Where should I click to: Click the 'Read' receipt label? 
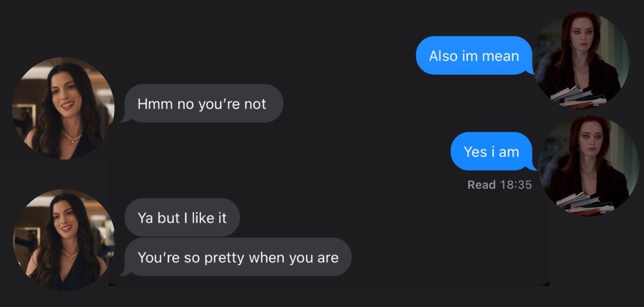pyautogui.click(x=482, y=185)
